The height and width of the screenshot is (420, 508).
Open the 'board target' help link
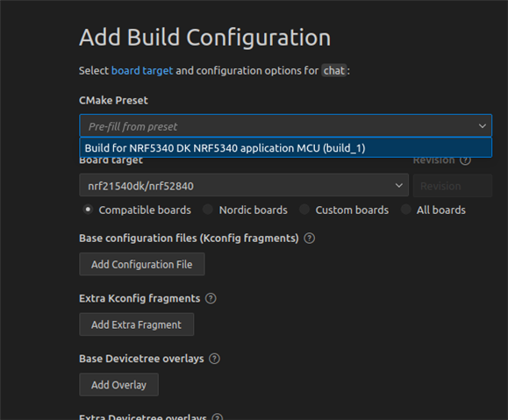(x=142, y=71)
